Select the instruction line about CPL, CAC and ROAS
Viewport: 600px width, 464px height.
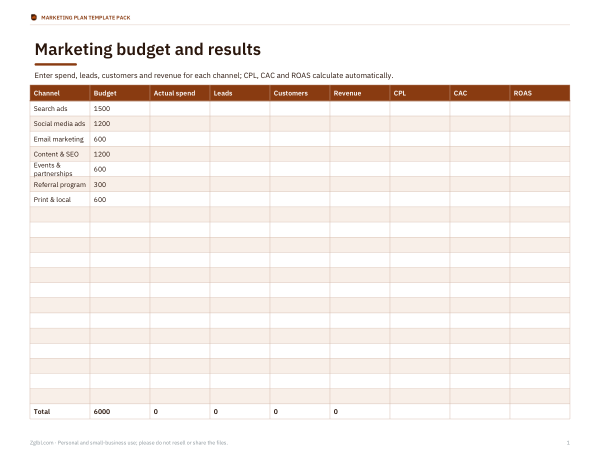(x=214, y=75)
